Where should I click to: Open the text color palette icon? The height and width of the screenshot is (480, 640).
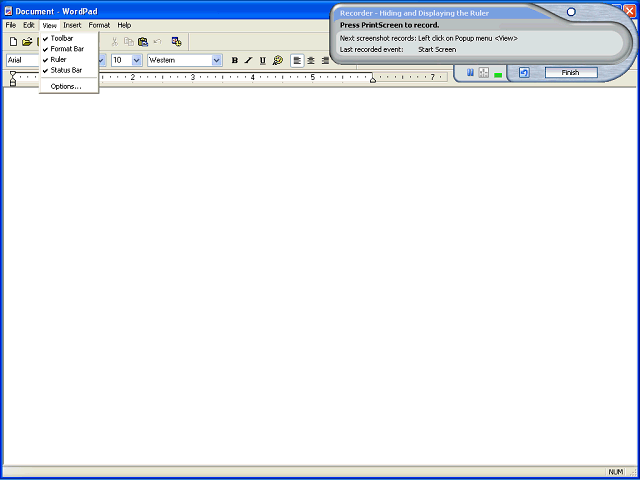click(278, 60)
